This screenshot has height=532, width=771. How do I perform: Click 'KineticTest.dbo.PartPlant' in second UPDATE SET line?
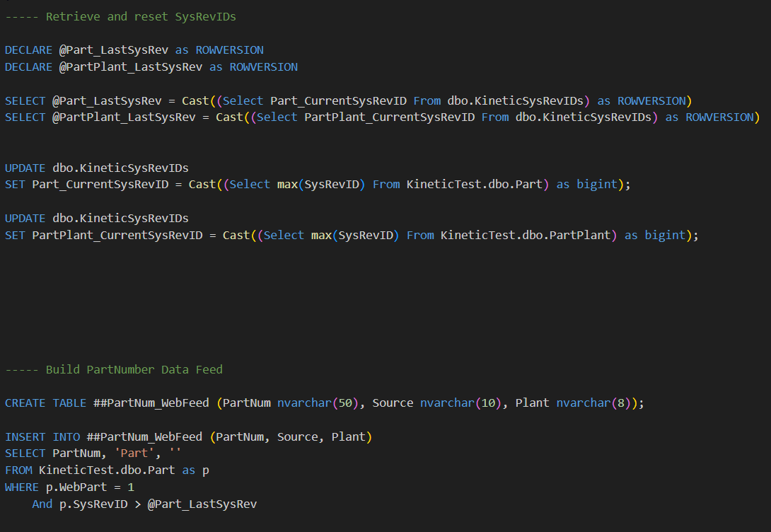coord(525,236)
